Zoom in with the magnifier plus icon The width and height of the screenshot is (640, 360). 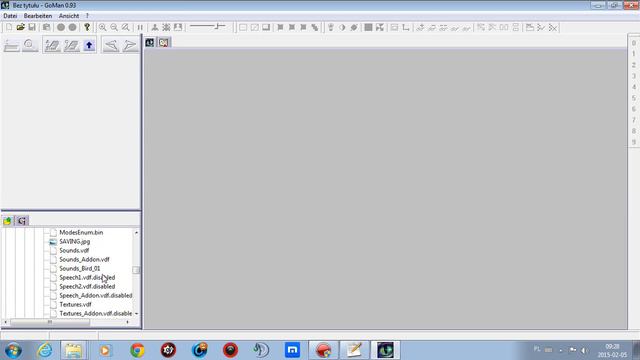coord(102,27)
